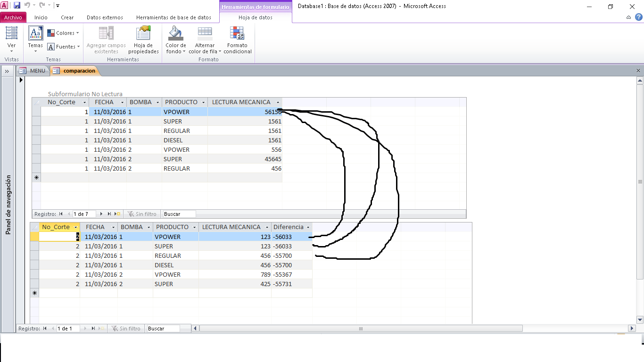Open FECHA filter dropdown in upper subform
Image resolution: width=644 pixels, height=362 pixels.
(122, 102)
